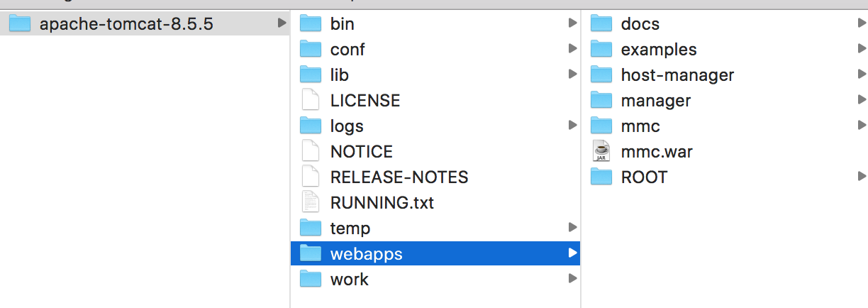Select the LICENSE file name
The image size is (868, 308).
tap(365, 101)
